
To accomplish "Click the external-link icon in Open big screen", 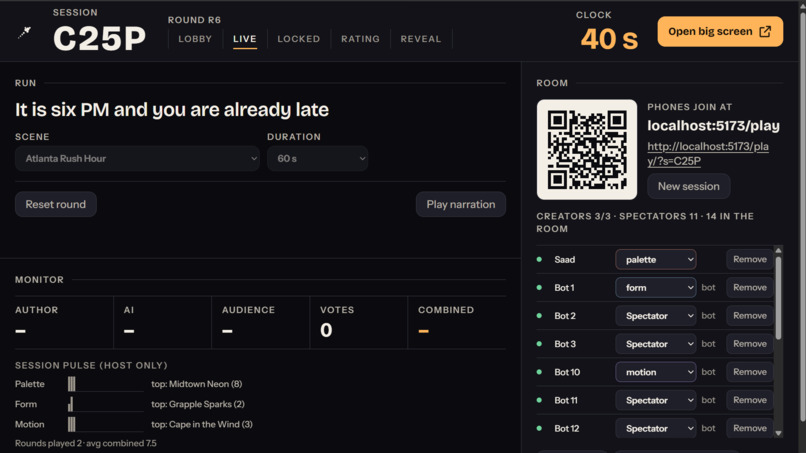I will click(765, 31).
